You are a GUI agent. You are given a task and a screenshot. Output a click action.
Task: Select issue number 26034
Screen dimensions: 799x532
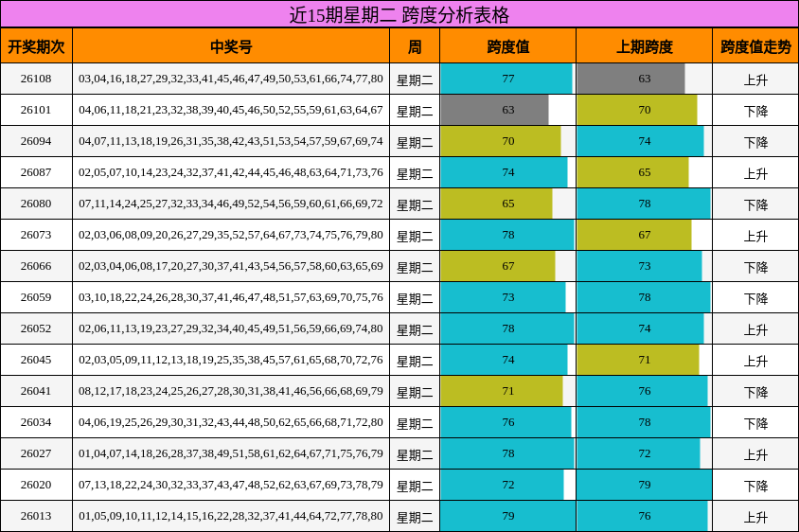(36, 422)
